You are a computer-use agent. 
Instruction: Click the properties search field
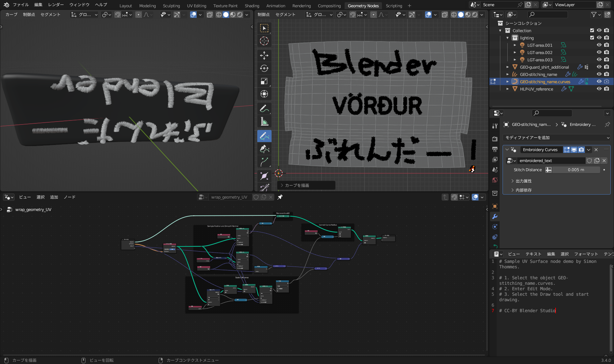[552, 113]
